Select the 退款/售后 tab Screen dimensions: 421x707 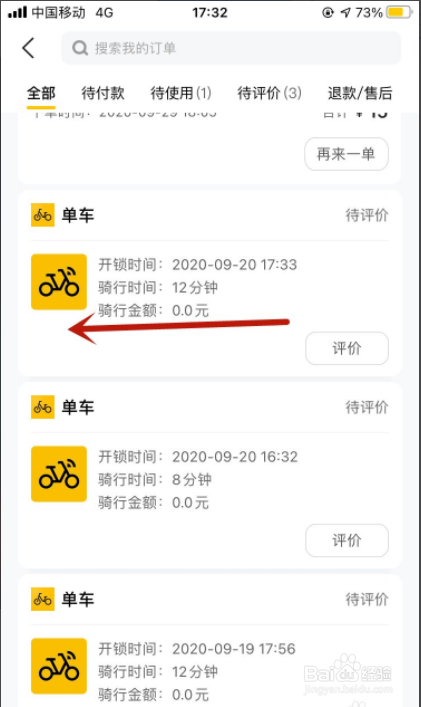coord(360,93)
